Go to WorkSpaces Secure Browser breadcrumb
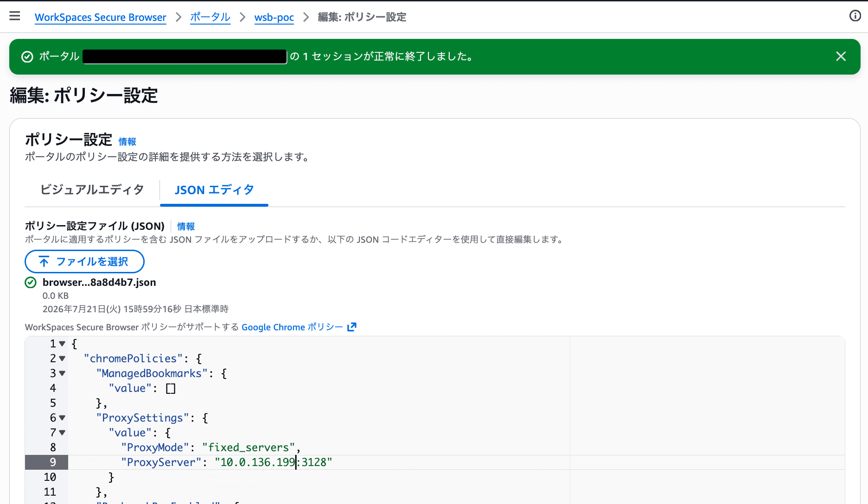This screenshot has width=868, height=504. pos(100,17)
